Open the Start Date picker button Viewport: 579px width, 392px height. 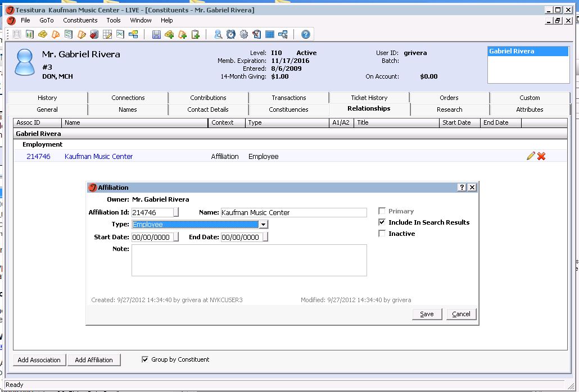click(x=176, y=237)
